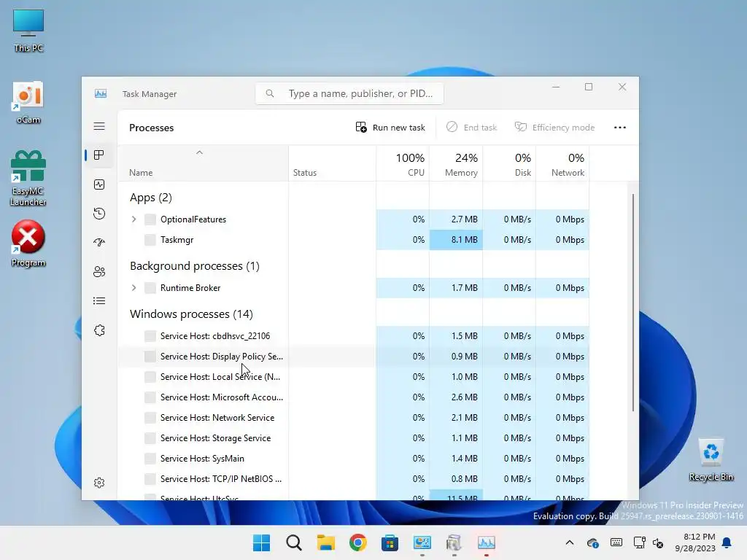Select the Taskmgr process row
This screenshot has height=560, width=747.
[354, 240]
